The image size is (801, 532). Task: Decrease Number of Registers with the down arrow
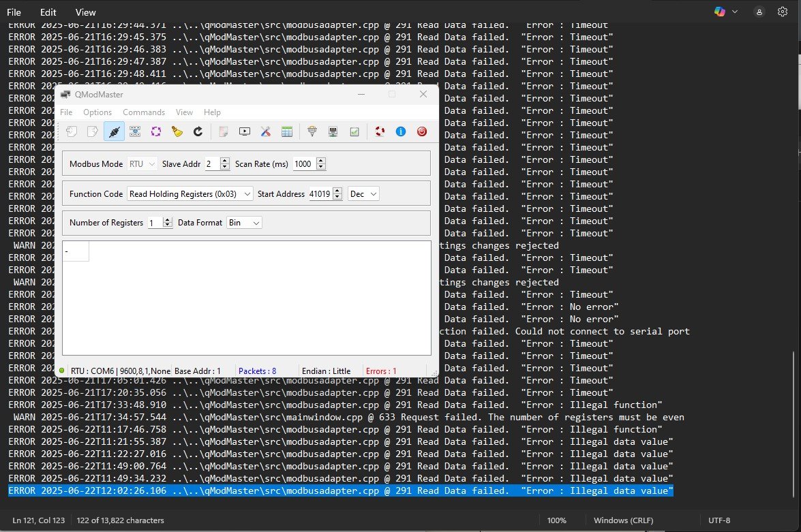(167, 225)
